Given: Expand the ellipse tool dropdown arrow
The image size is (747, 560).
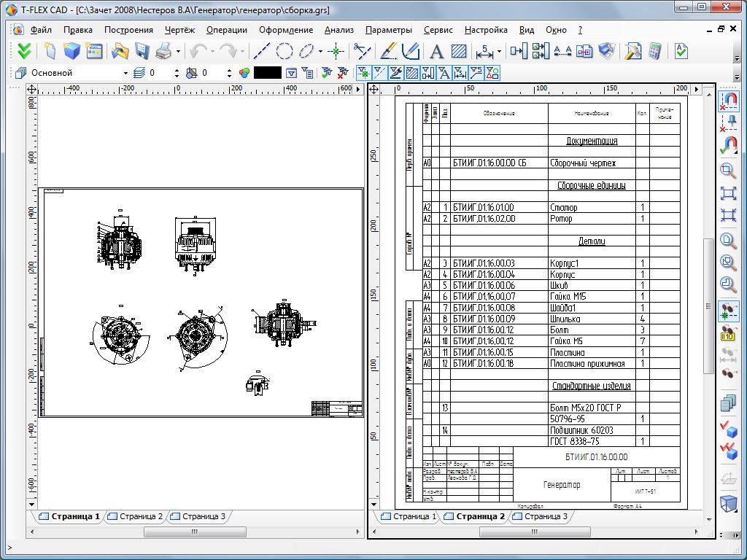Looking at the screenshot, I should tap(321, 52).
